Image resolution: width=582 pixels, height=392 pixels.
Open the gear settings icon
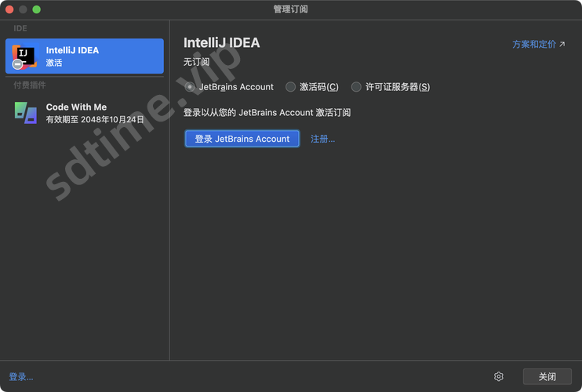499,377
